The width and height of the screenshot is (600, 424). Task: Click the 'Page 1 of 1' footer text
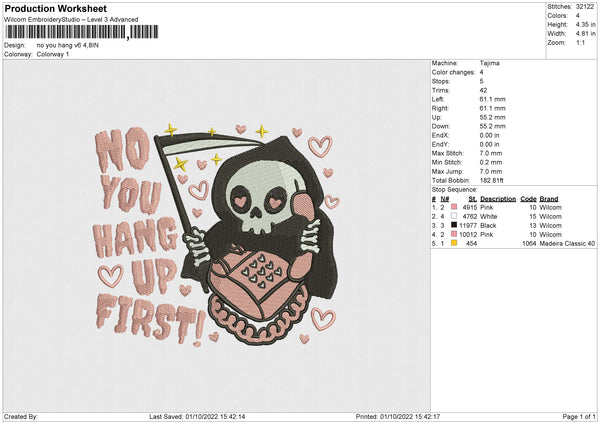click(x=579, y=416)
